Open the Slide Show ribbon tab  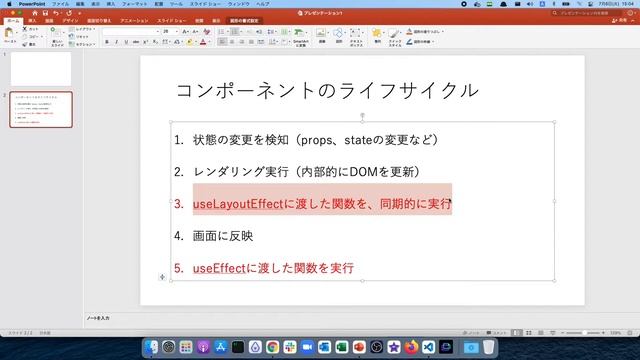(x=171, y=20)
